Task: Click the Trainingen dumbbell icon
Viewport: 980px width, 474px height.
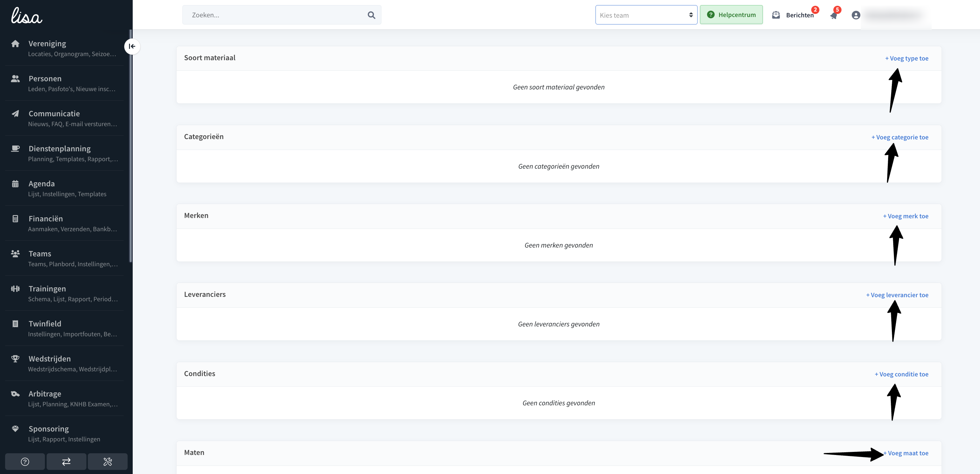Action: pos(15,289)
